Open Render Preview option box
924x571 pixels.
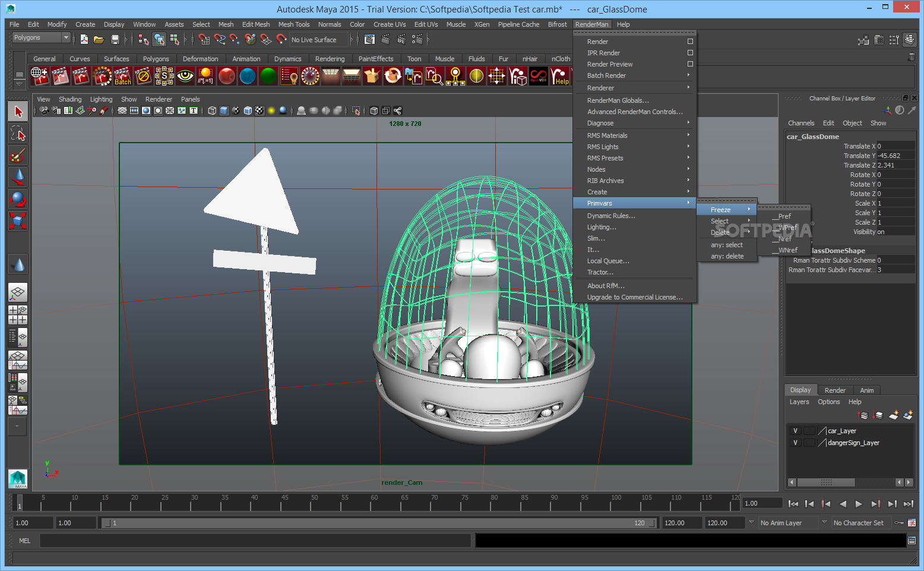click(690, 64)
